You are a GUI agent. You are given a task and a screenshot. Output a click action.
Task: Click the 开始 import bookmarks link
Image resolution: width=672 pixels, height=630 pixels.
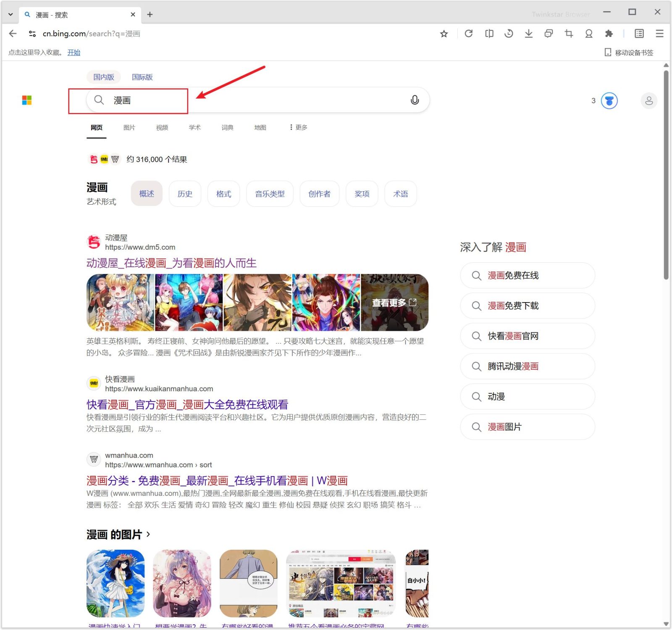(74, 53)
